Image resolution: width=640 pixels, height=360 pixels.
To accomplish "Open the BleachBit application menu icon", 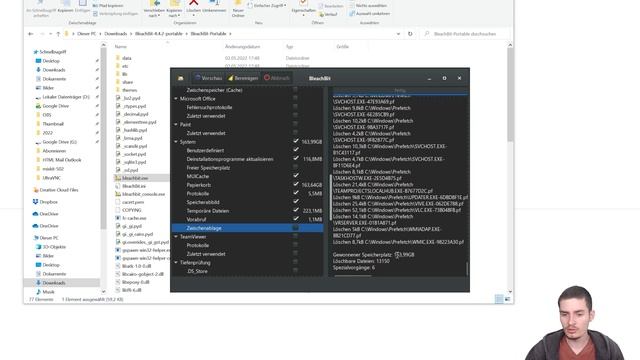I will [x=180, y=78].
